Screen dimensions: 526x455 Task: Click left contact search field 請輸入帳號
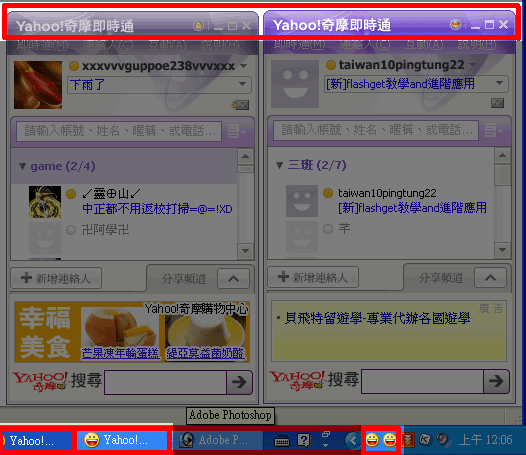[x=119, y=131]
